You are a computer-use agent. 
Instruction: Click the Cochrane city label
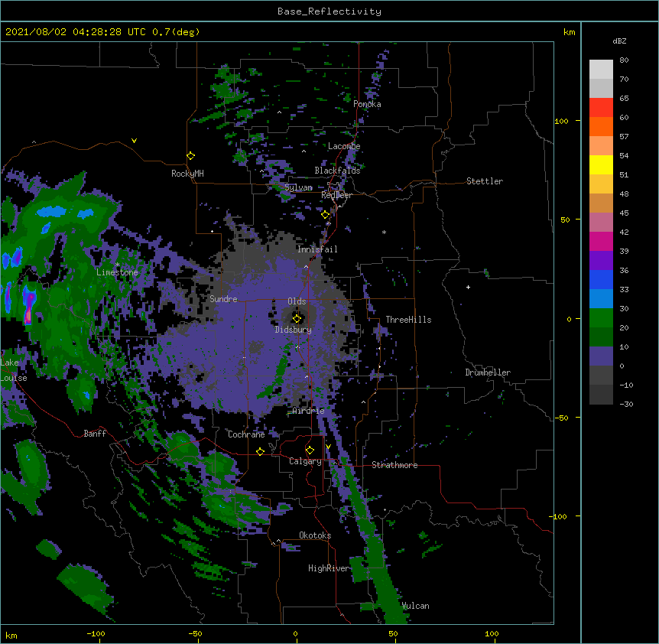click(x=246, y=434)
